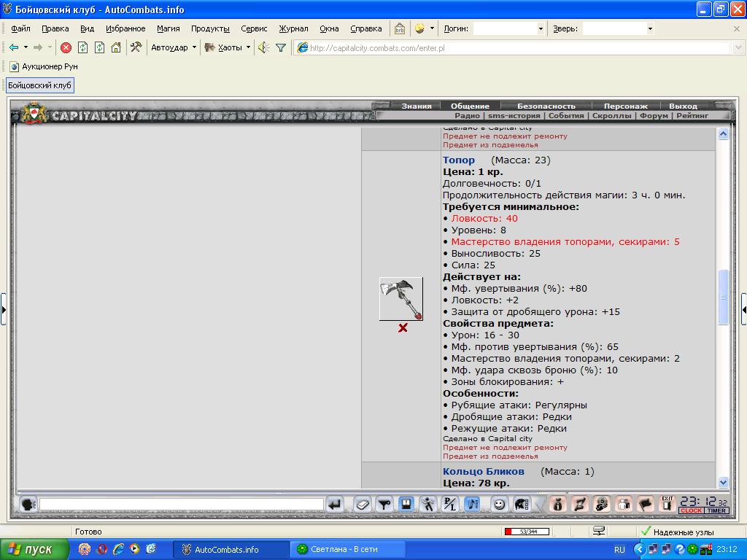
Task: Click the second green refresh icon beside home
Action: pos(99,47)
